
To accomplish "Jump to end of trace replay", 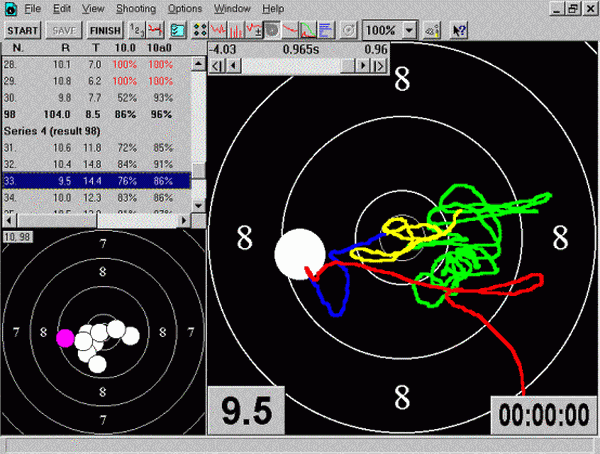I will click(x=378, y=66).
